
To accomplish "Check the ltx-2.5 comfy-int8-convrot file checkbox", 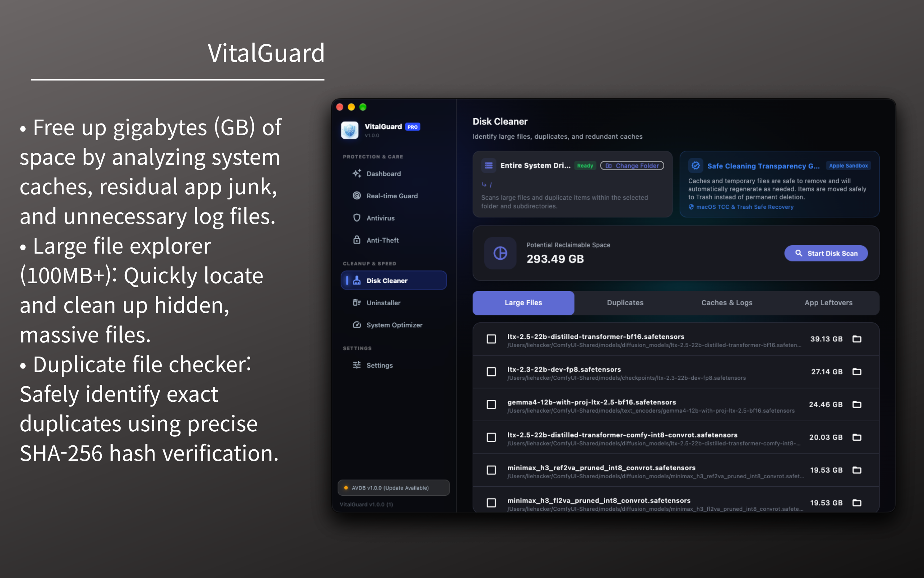I will (491, 437).
